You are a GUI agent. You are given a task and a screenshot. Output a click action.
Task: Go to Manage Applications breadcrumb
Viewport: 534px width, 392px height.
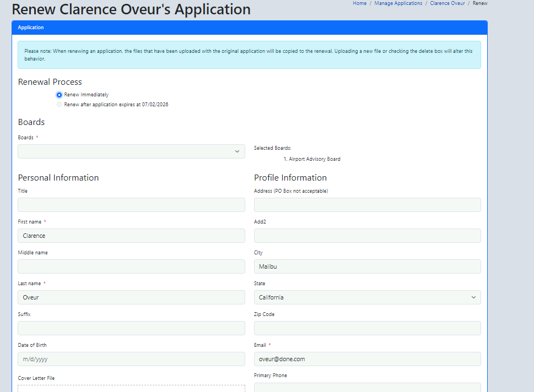[398, 3]
